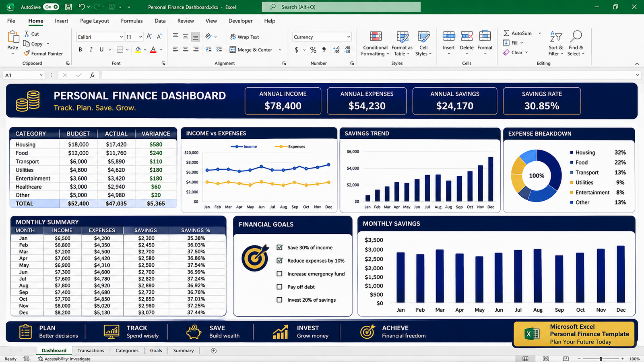Click the AutoSum sigma icon
Screen dimensions: 644x362
point(506,33)
